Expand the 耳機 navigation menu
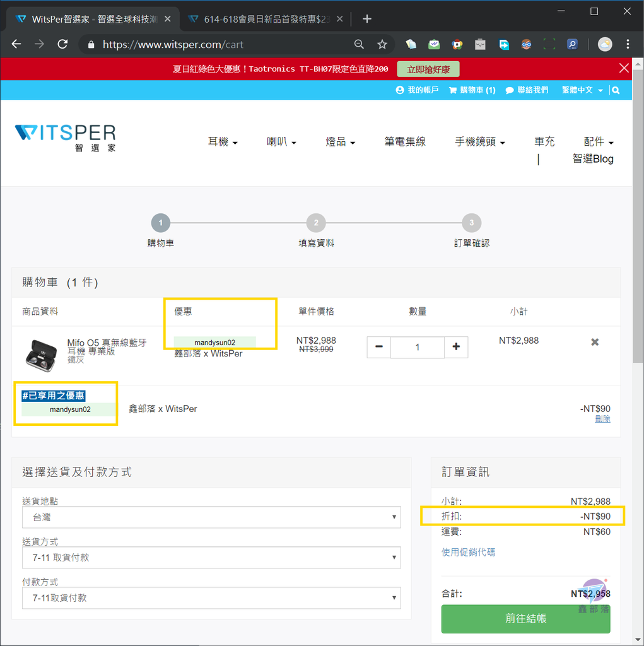Image resolution: width=644 pixels, height=646 pixels. 223,142
